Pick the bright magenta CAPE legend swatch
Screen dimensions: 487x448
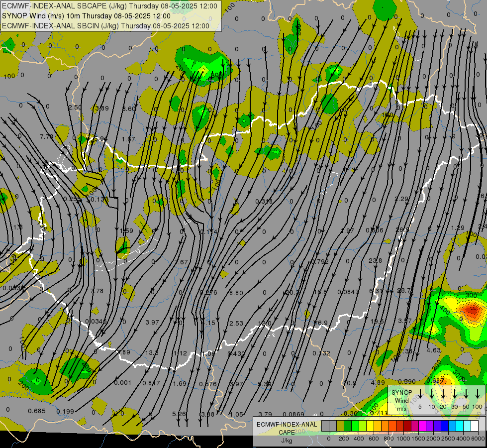click(422, 426)
